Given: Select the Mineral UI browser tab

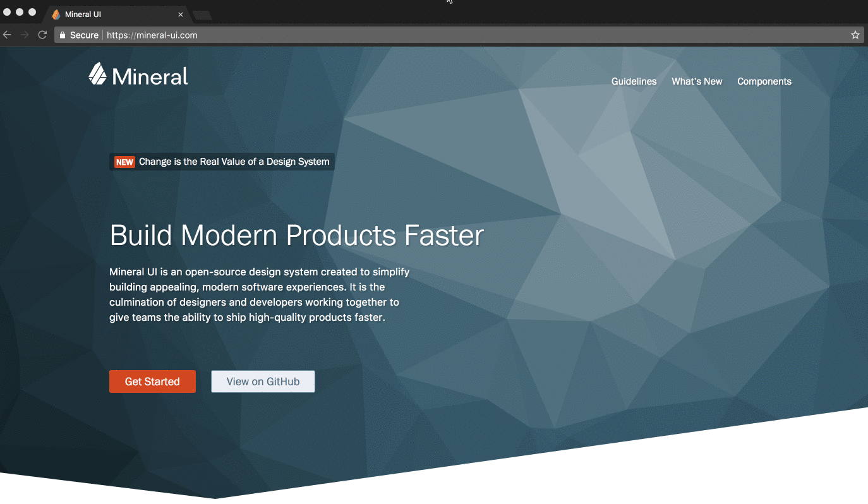Looking at the screenshot, I should coord(118,14).
